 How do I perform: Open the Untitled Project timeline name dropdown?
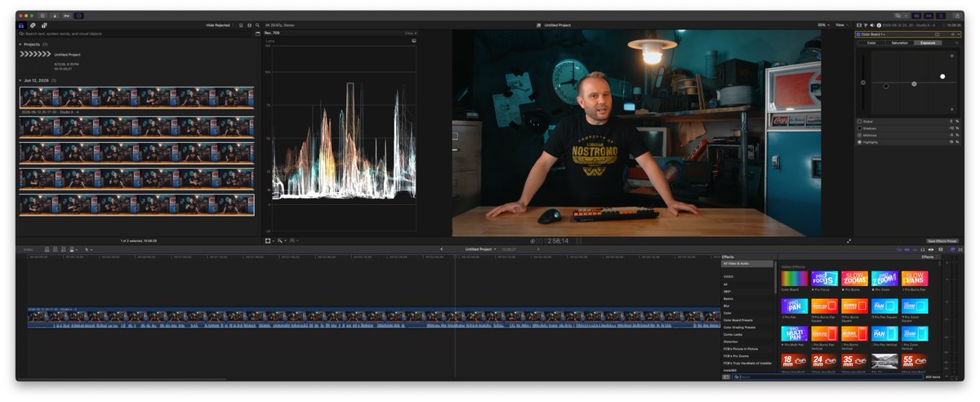click(x=481, y=249)
